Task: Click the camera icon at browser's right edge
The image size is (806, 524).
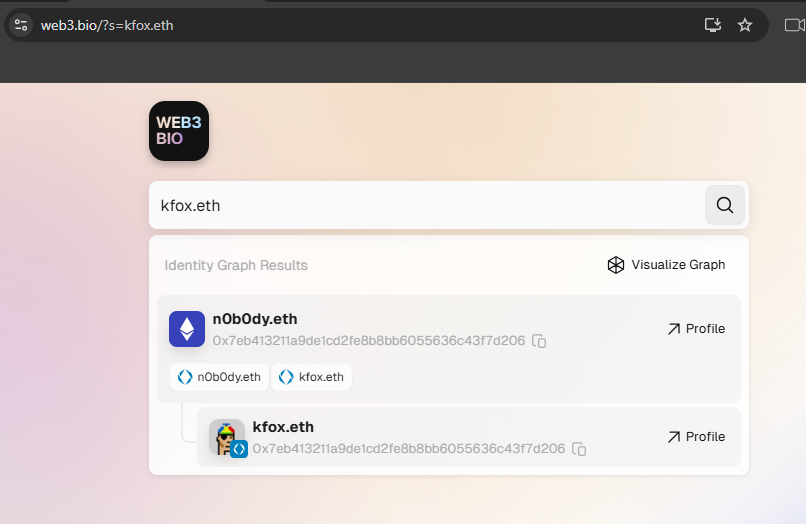Action: click(794, 25)
